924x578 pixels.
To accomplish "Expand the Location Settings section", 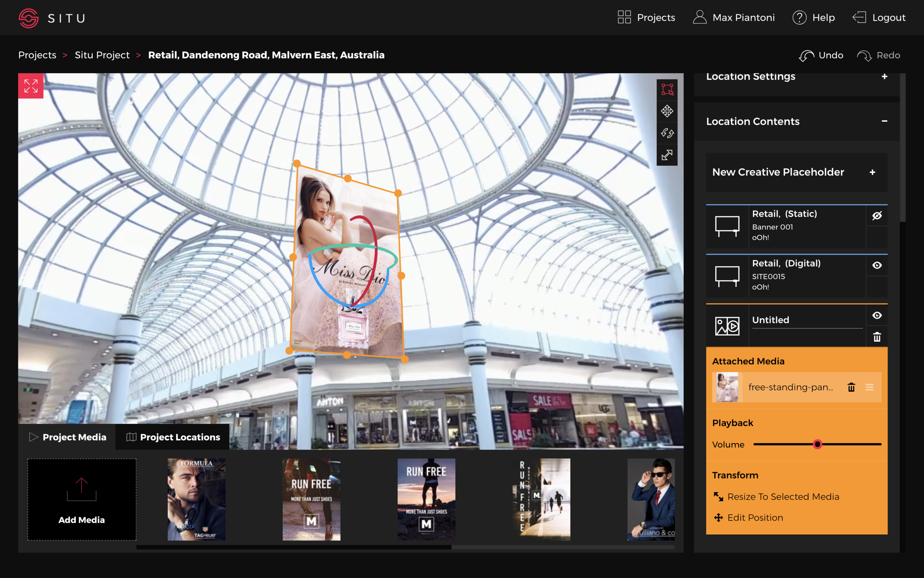I will tap(884, 77).
